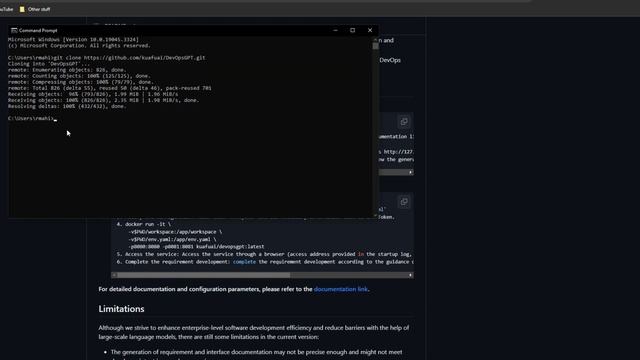Click 'Complete the requirement development' step 6 line
The image size is (640, 360).
pos(264,262)
